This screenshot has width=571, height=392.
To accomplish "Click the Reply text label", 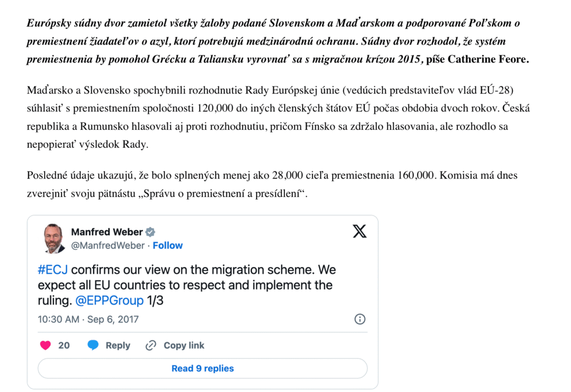I will (x=118, y=345).
